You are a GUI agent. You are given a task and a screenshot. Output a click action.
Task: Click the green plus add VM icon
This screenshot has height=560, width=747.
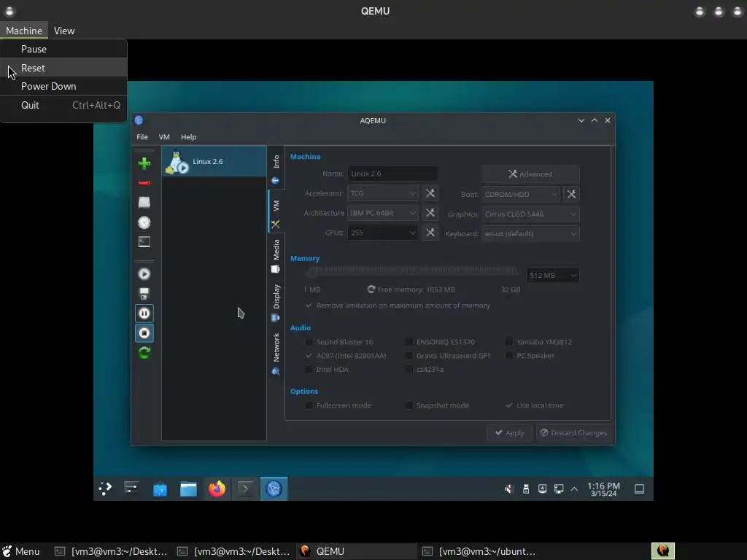pyautogui.click(x=144, y=163)
